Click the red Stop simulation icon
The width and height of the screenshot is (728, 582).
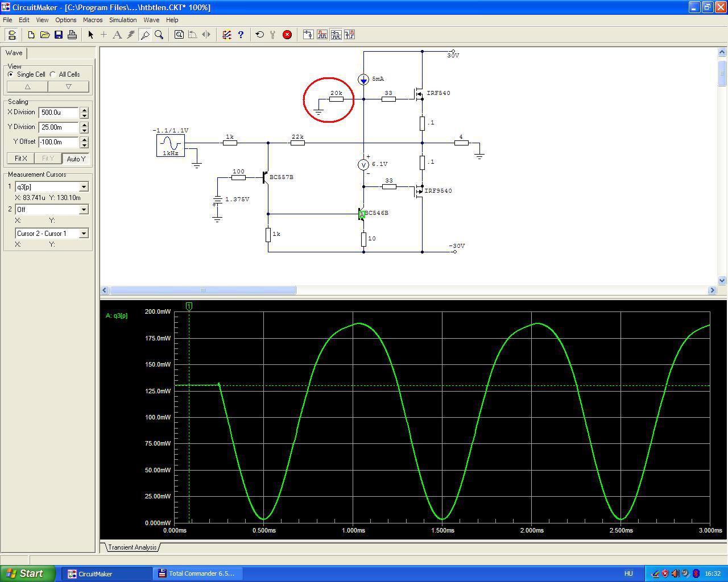(x=287, y=35)
